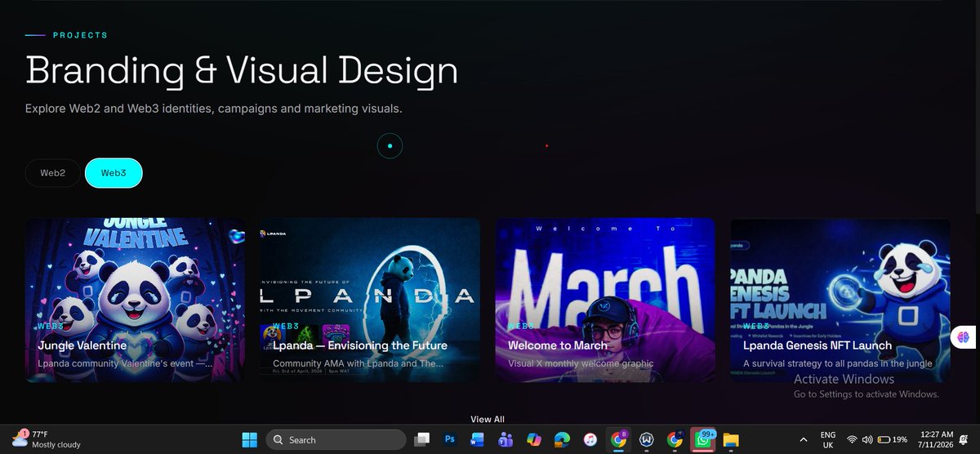
Task: Open Microsoft Word from the taskbar
Action: [477, 440]
